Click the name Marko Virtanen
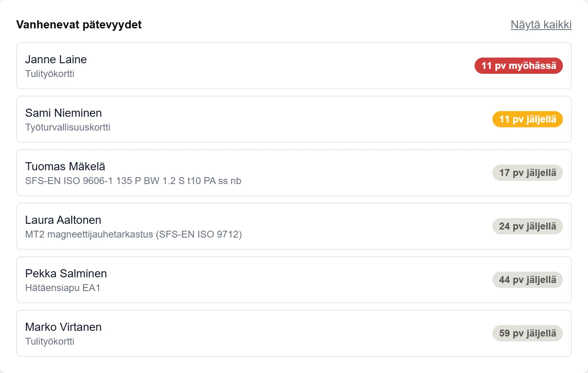 click(64, 327)
